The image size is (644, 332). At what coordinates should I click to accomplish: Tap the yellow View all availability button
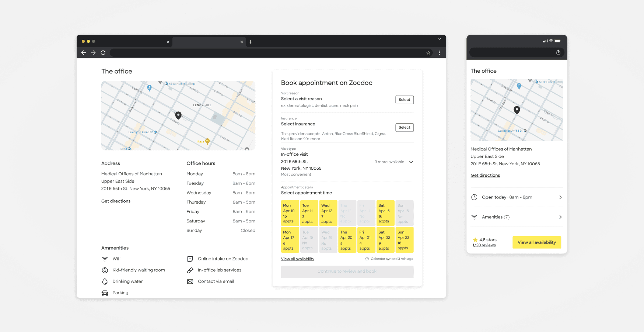point(537,242)
